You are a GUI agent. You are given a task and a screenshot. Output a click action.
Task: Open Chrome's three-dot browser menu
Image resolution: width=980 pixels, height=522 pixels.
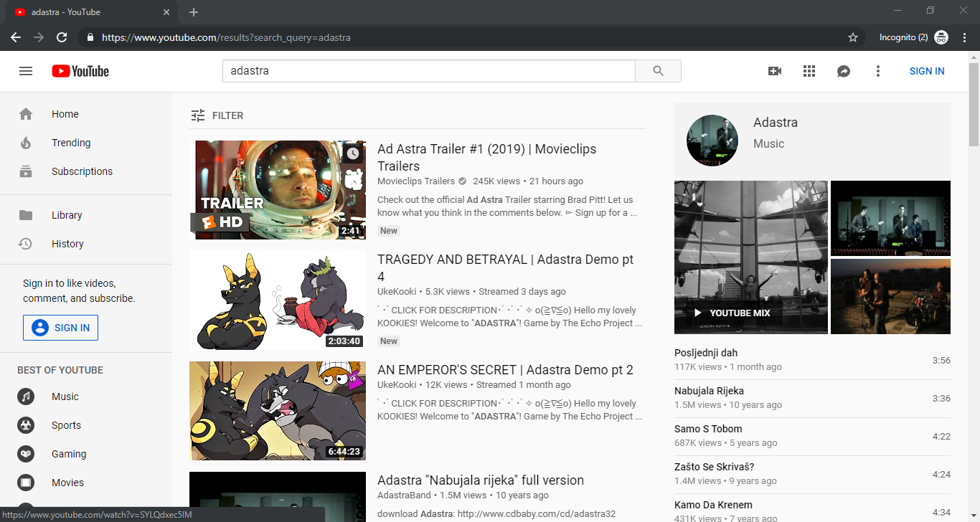pyautogui.click(x=964, y=37)
